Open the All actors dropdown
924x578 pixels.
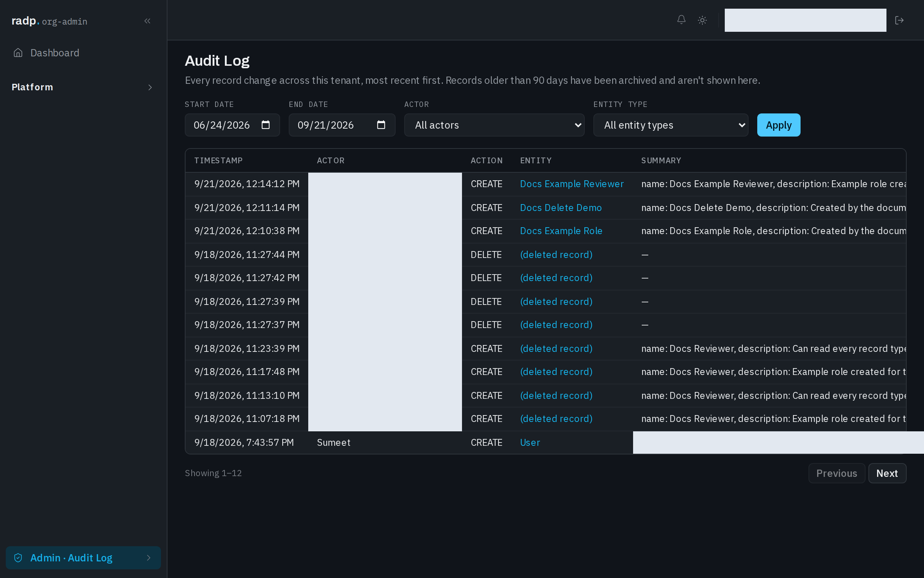(494, 125)
